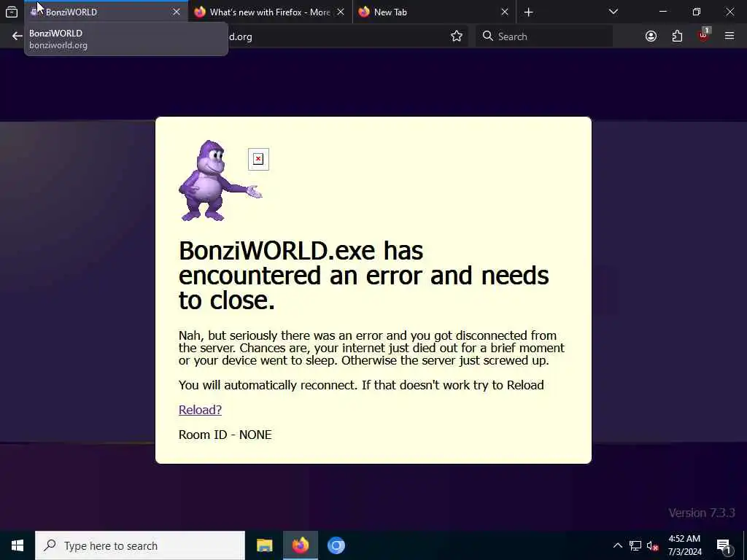Open the blue circle app in taskbar
This screenshot has height=560, width=747.
coord(336,545)
